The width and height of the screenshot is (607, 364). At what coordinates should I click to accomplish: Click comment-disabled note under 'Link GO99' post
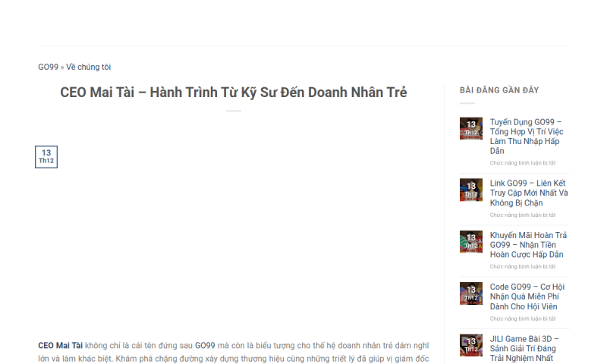point(523,215)
